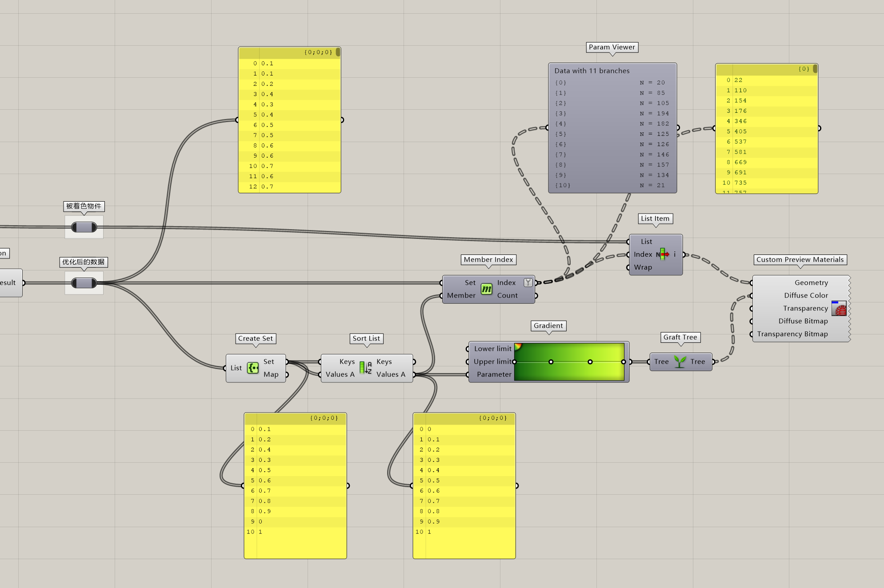Screen dimensions: 884x588
Task: Click the Member Index label
Action: click(x=488, y=259)
